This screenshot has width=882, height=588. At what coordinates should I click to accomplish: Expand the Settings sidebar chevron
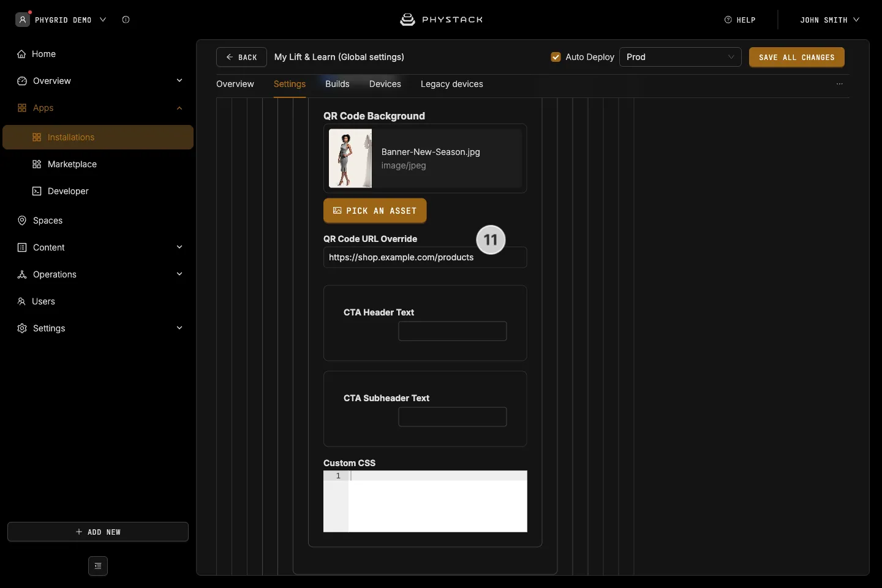click(179, 328)
